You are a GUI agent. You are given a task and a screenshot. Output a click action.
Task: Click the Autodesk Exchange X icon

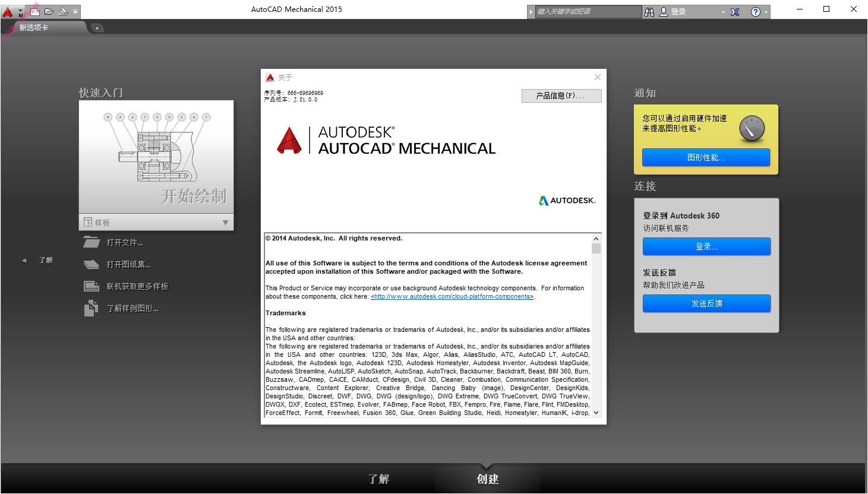[x=735, y=12]
